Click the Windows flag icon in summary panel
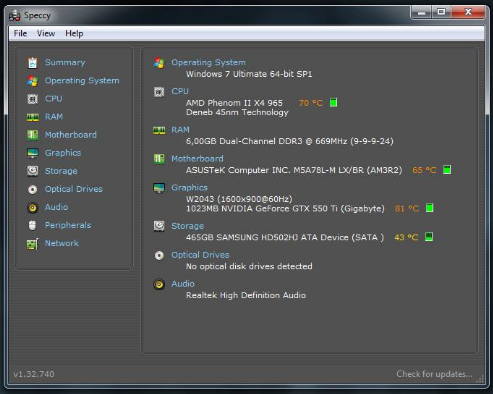This screenshot has height=394, width=493. pyautogui.click(x=159, y=63)
